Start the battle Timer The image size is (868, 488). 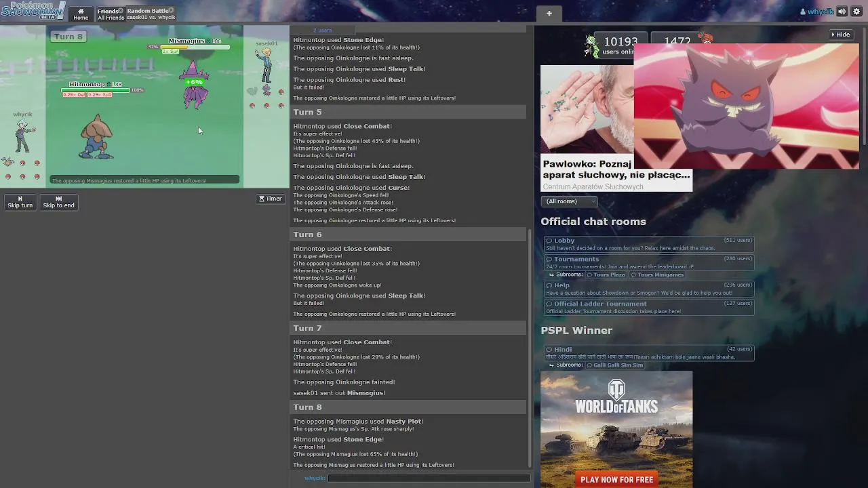click(270, 199)
